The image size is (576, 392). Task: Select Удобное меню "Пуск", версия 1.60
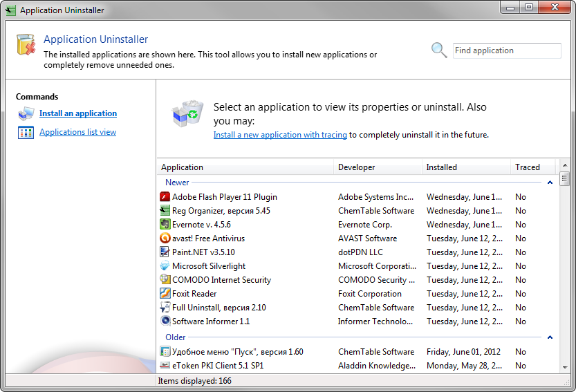click(357, 352)
